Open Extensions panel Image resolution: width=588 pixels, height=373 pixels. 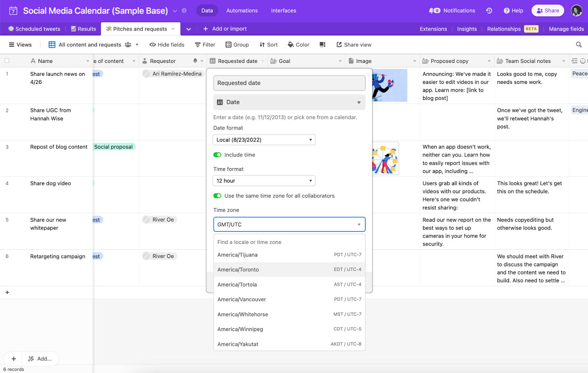[x=433, y=29]
